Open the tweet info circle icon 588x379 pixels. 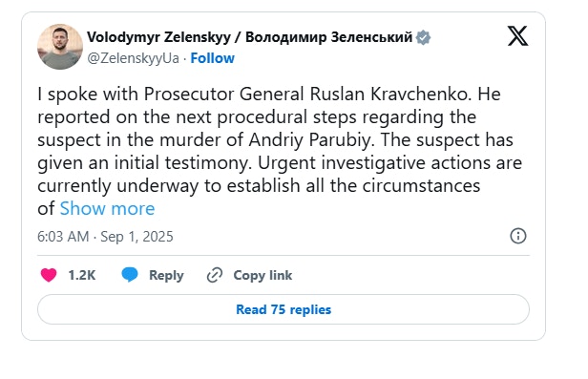(518, 236)
